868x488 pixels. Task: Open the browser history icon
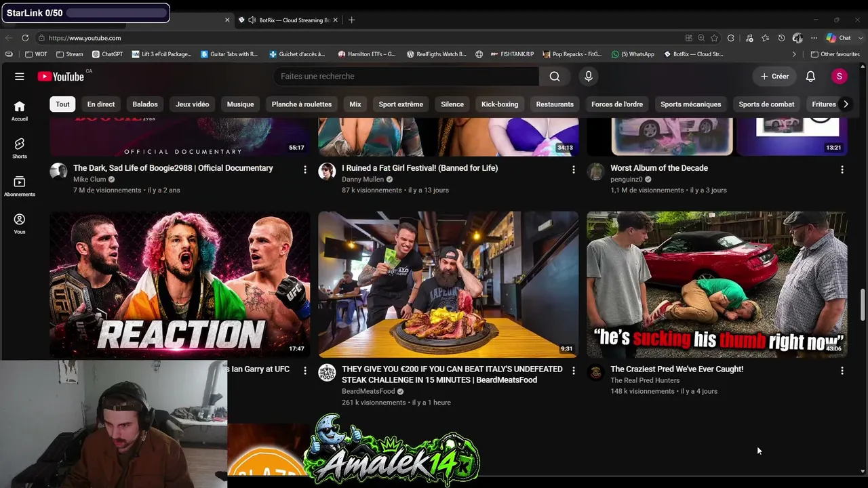tap(781, 38)
